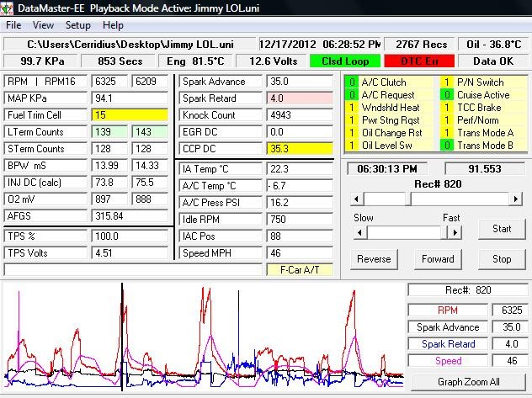Click the black cursor line on the graph

(x=122, y=337)
